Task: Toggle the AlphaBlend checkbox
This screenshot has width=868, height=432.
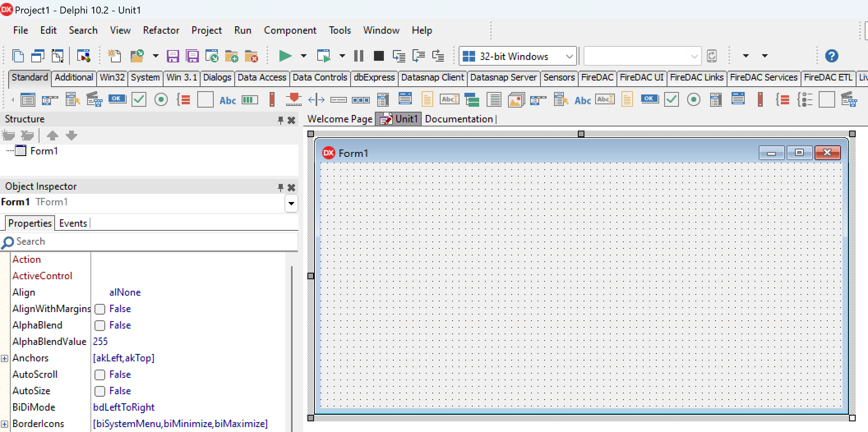Action: [100, 325]
